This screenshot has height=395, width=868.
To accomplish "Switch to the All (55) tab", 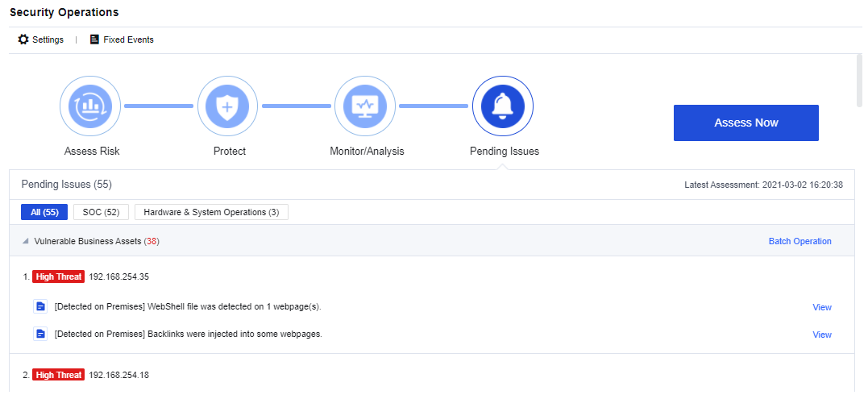I will tap(44, 212).
